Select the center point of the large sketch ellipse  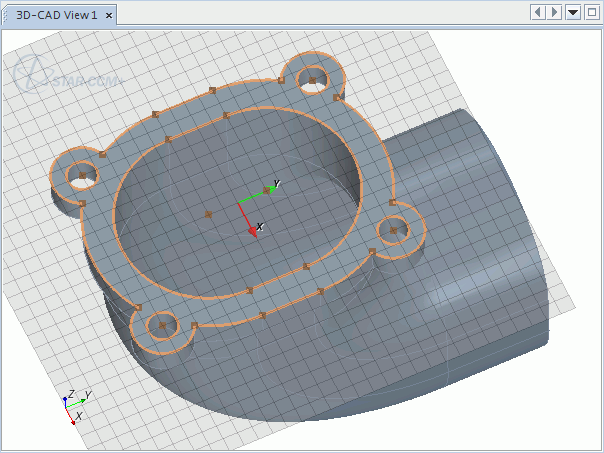coord(208,214)
